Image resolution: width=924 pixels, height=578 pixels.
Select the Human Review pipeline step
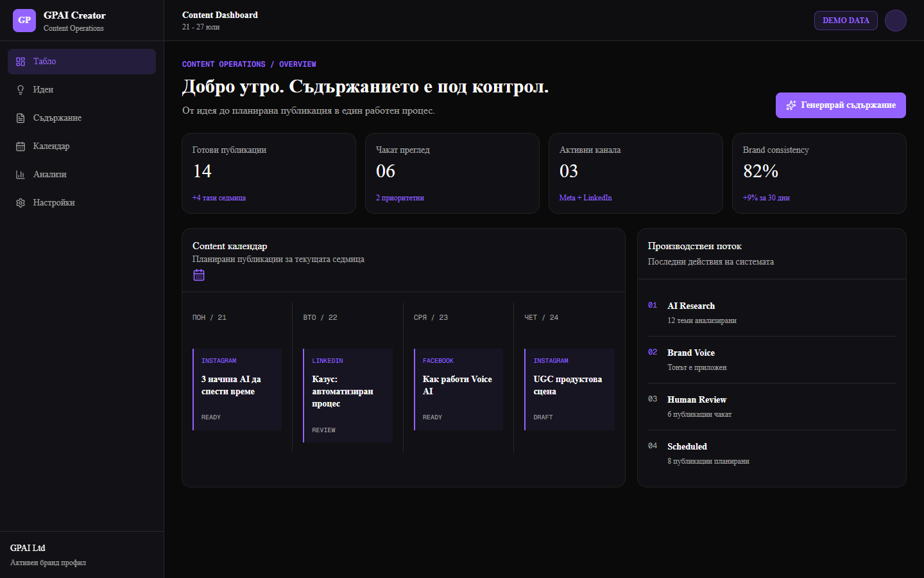[772, 407]
